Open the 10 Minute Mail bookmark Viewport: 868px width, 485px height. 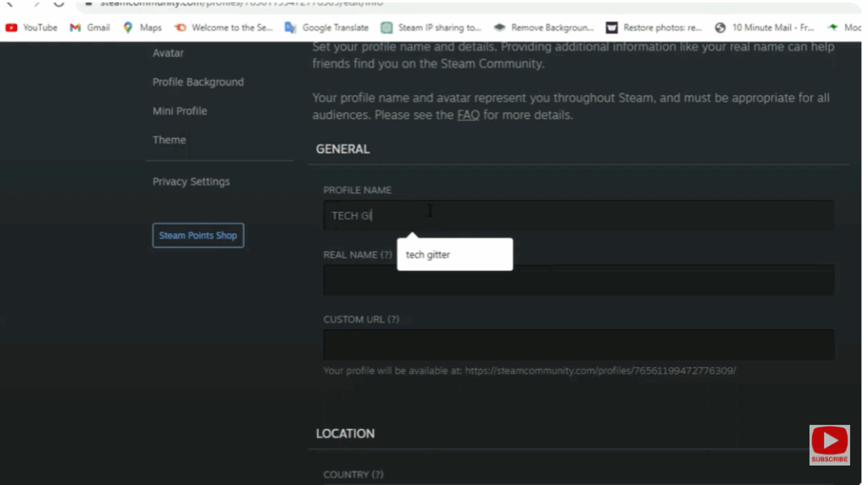[764, 28]
